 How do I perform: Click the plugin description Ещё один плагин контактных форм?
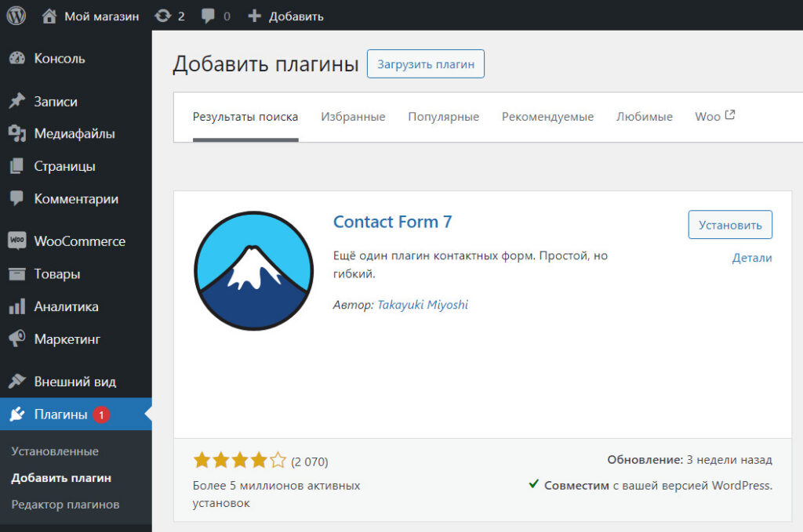tap(471, 265)
